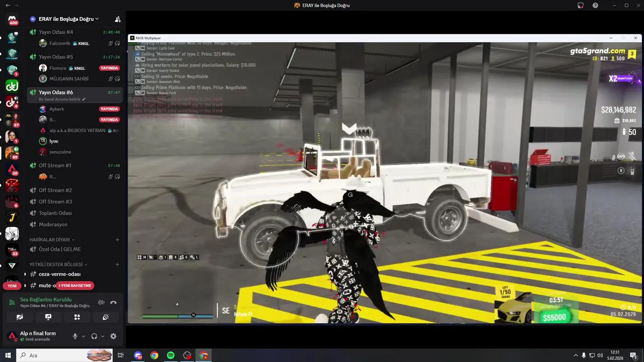Open microphone input options arrow
Viewport: 644px width, 362px height.
(84, 336)
